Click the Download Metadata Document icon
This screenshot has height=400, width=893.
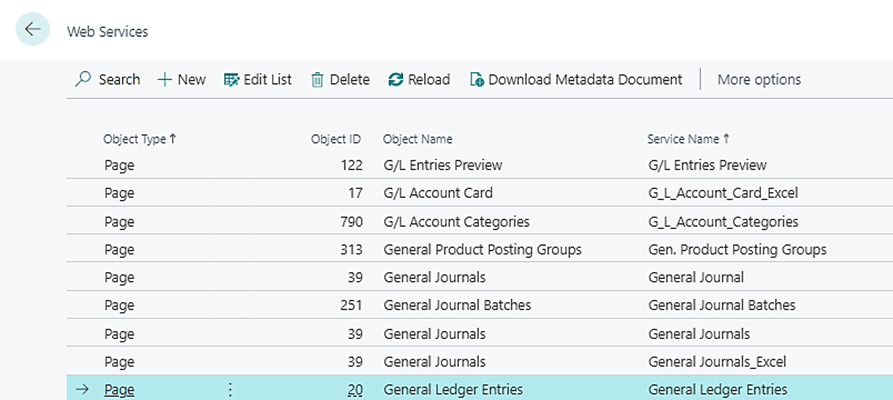click(477, 80)
